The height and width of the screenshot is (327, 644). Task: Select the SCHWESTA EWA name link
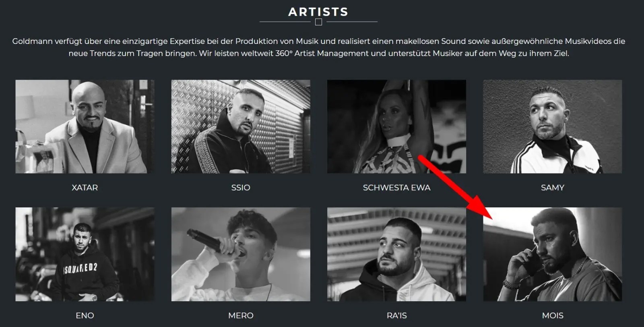click(396, 188)
